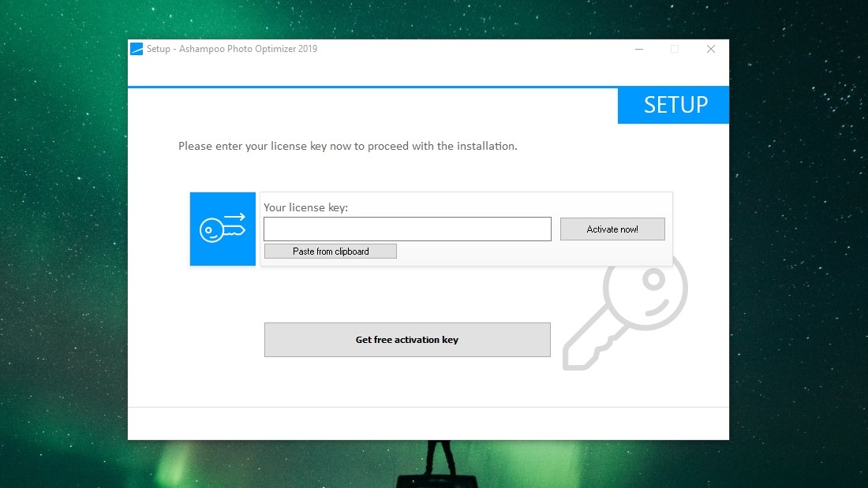Click the 'Please enter your license key' instruction text
Viewport: 868px width, 488px height.
[x=348, y=146]
